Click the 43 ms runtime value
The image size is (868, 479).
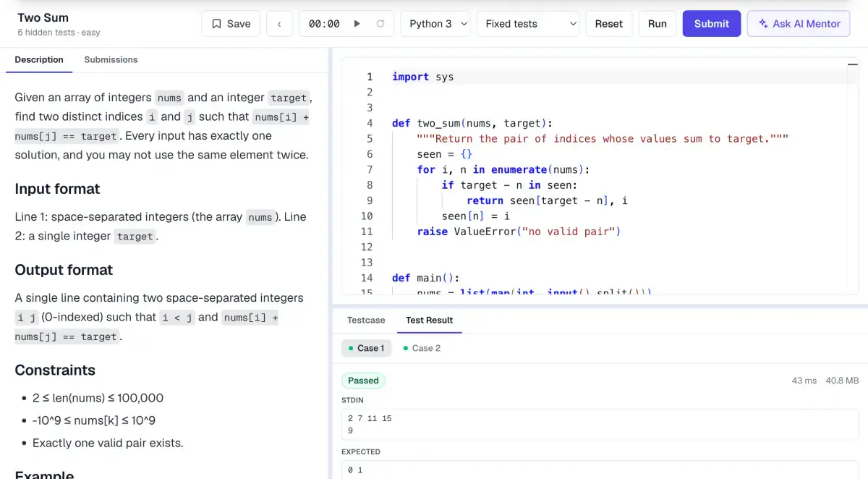coord(804,381)
